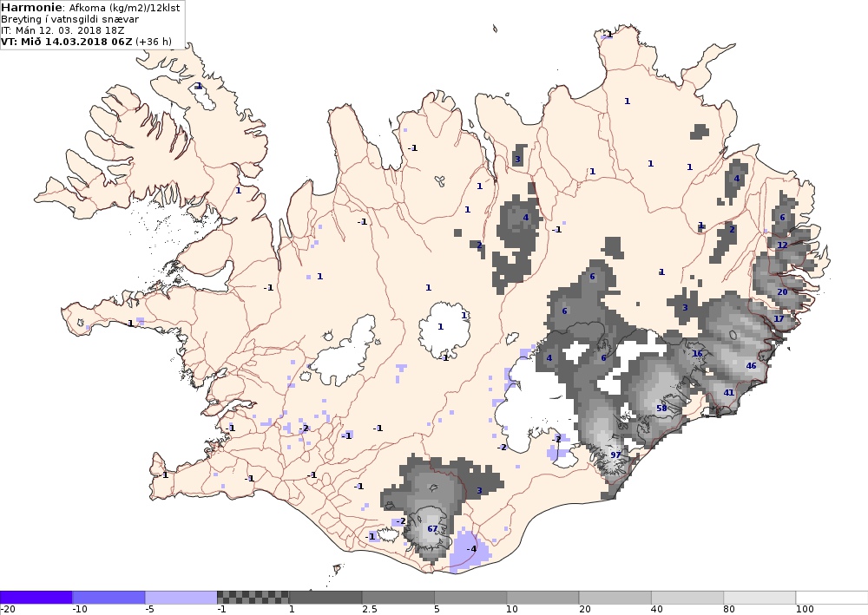This screenshot has width=868, height=615.
Task: Select the 20 to 40 legend color band
Action: point(615,598)
